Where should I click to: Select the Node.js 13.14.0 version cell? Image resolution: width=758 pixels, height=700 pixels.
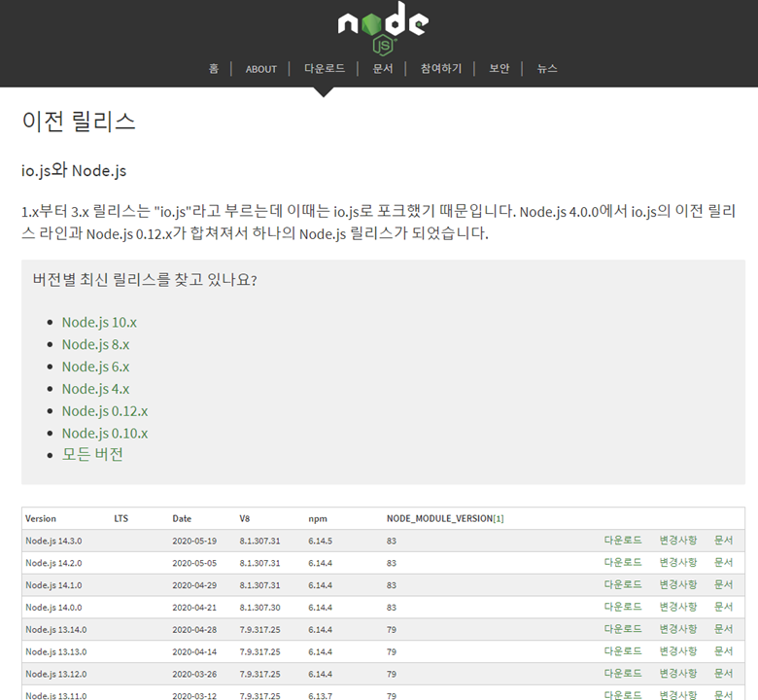click(56, 630)
